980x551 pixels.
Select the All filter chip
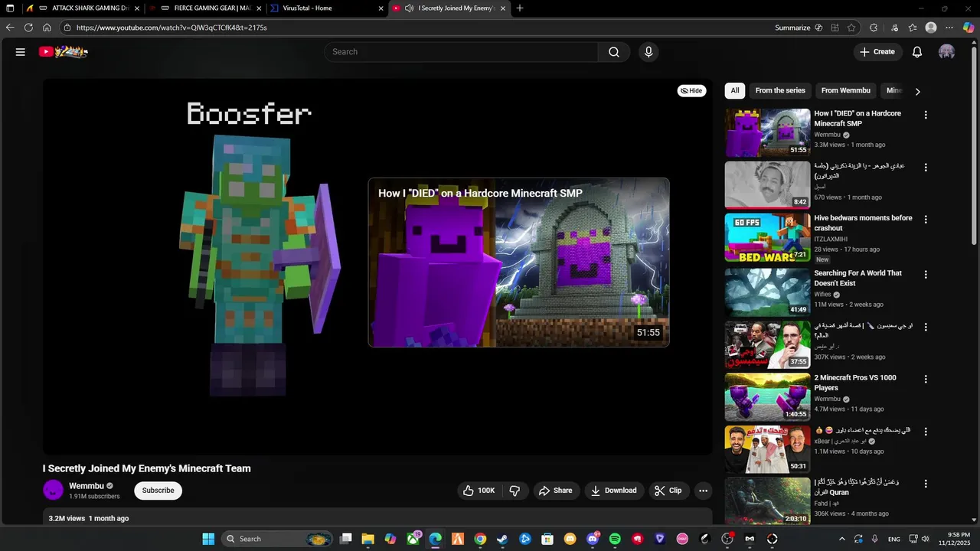pyautogui.click(x=735, y=90)
